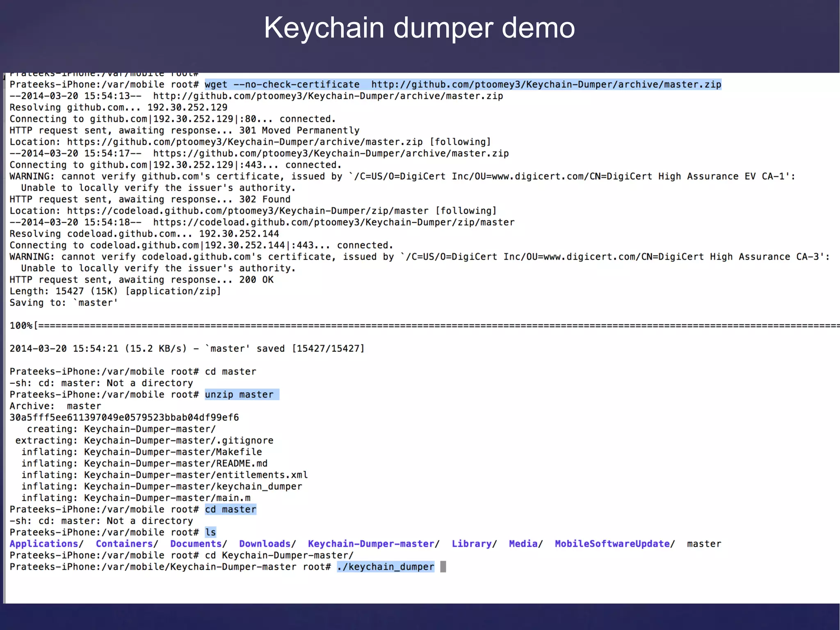Click the first 'Unable to locally verify' warning line

point(159,188)
